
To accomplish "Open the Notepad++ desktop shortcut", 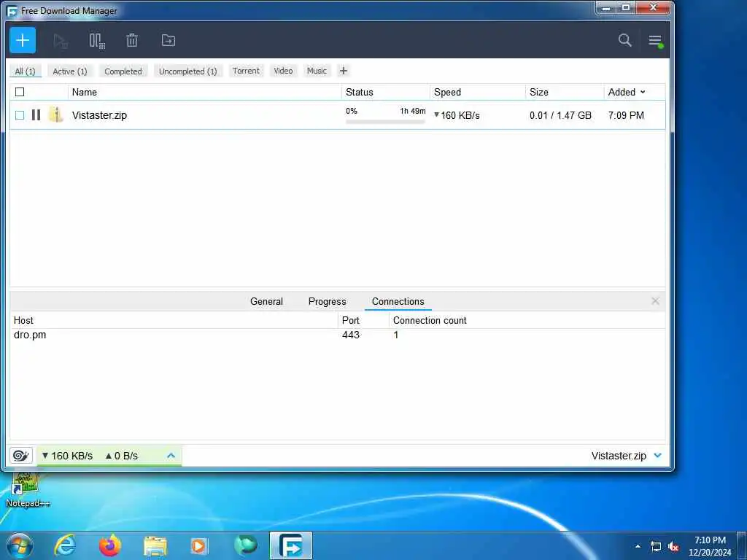I will [26, 490].
